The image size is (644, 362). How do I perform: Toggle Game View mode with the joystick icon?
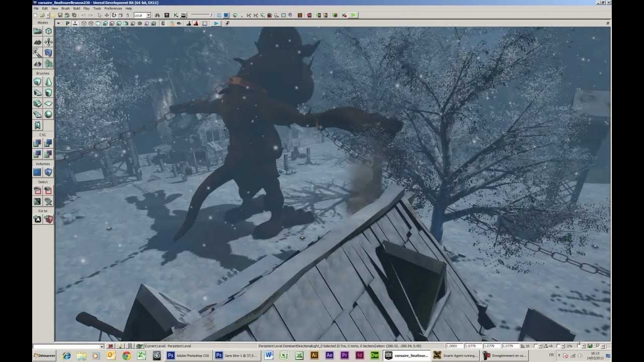[74, 23]
